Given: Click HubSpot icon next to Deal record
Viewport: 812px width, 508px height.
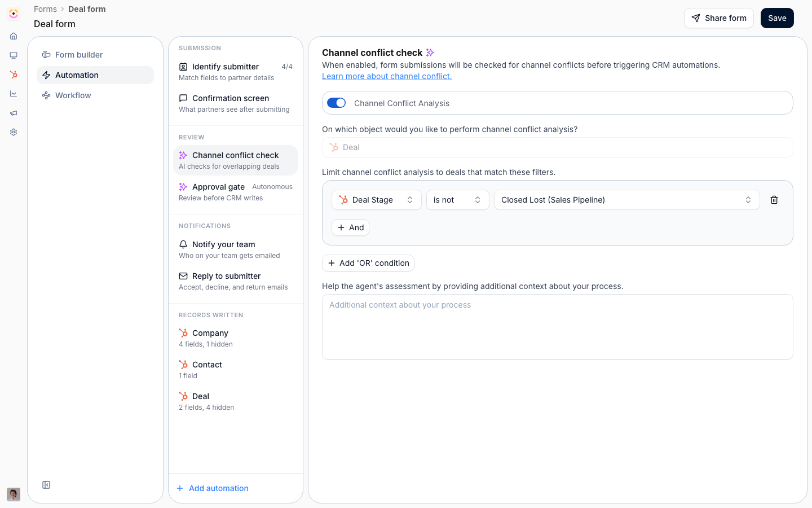Looking at the screenshot, I should click(183, 396).
